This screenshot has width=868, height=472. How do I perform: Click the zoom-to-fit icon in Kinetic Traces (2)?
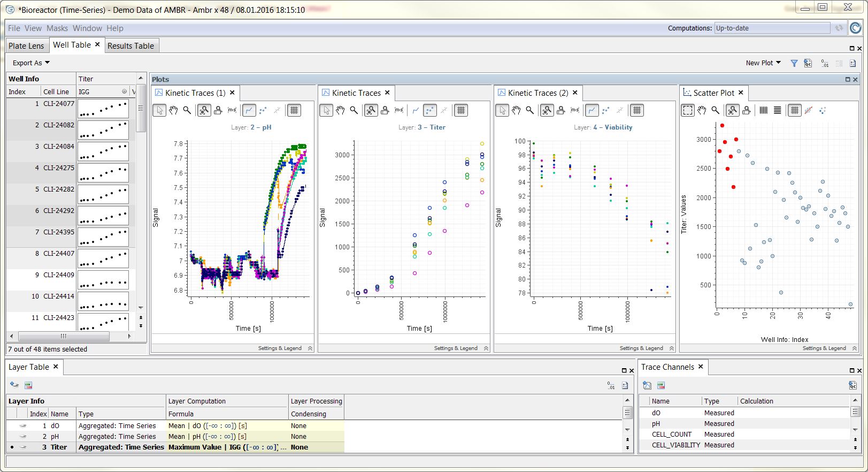(x=547, y=111)
